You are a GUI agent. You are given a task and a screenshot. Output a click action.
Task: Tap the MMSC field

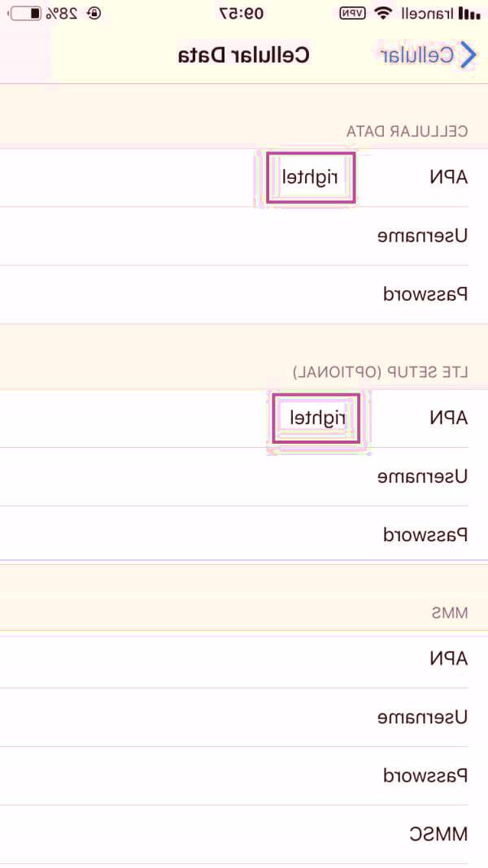click(244, 835)
